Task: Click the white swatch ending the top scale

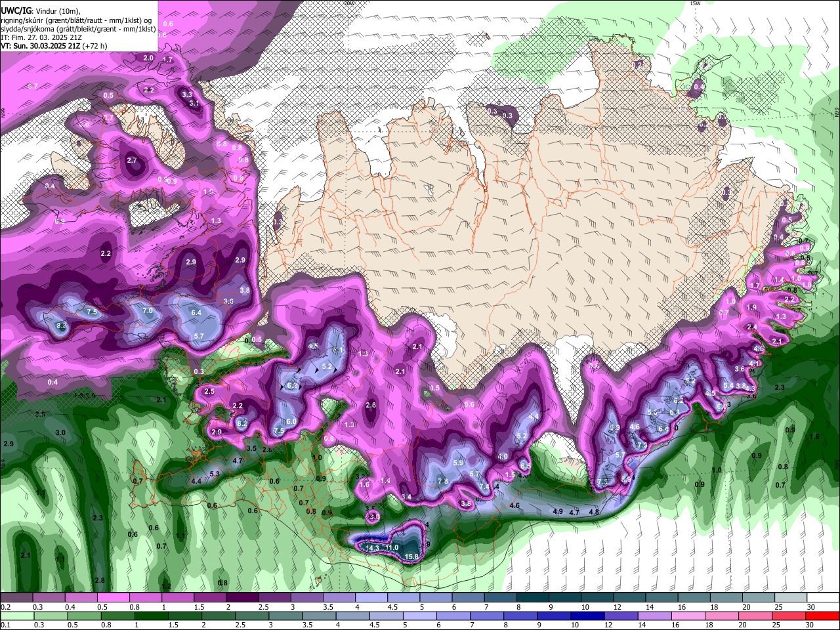Action: coord(822,598)
